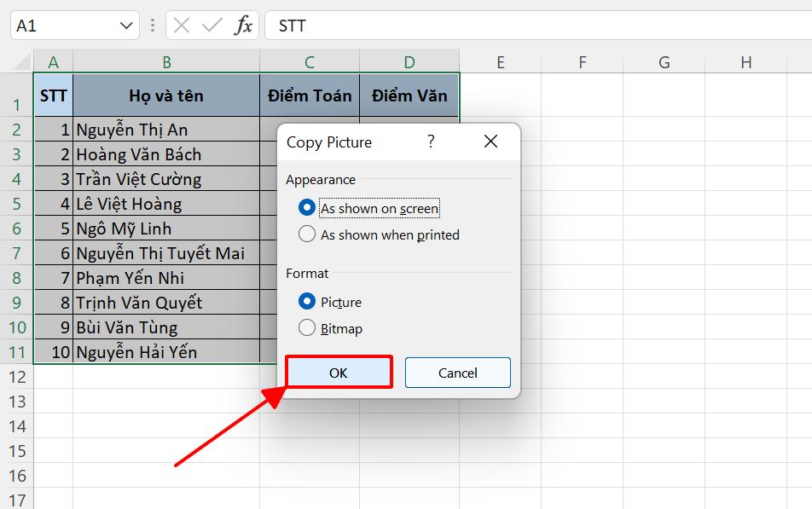Click the formula bar cancel X icon

tap(181, 25)
